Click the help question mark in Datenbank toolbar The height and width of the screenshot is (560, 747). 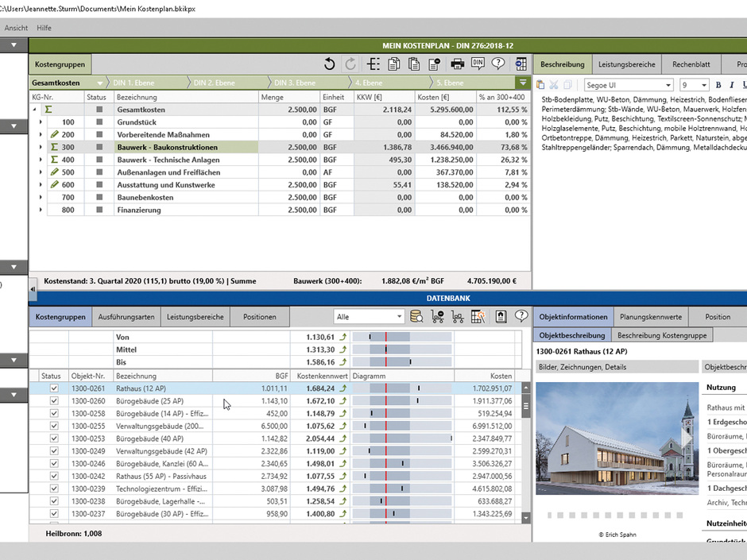click(x=521, y=316)
